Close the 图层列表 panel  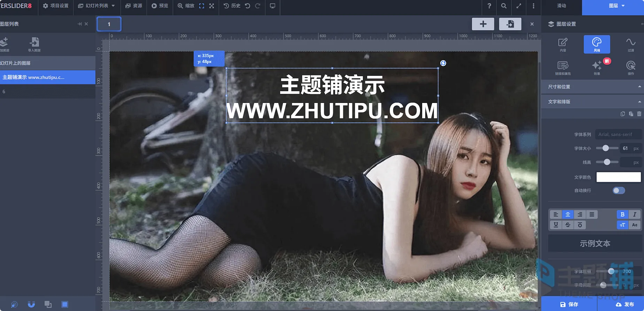click(x=86, y=24)
